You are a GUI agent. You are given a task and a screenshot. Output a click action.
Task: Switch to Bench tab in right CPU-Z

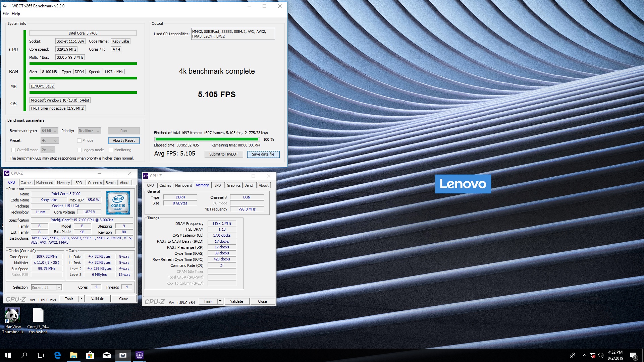(x=250, y=185)
